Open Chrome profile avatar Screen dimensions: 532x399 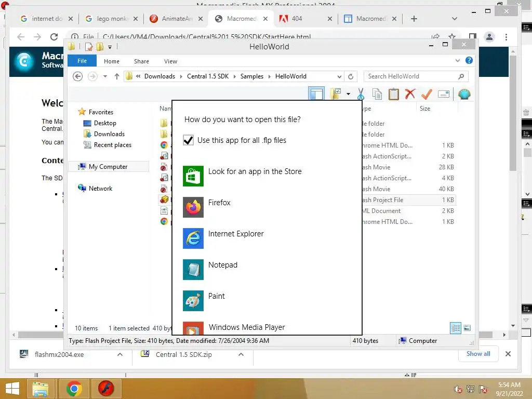(489, 37)
